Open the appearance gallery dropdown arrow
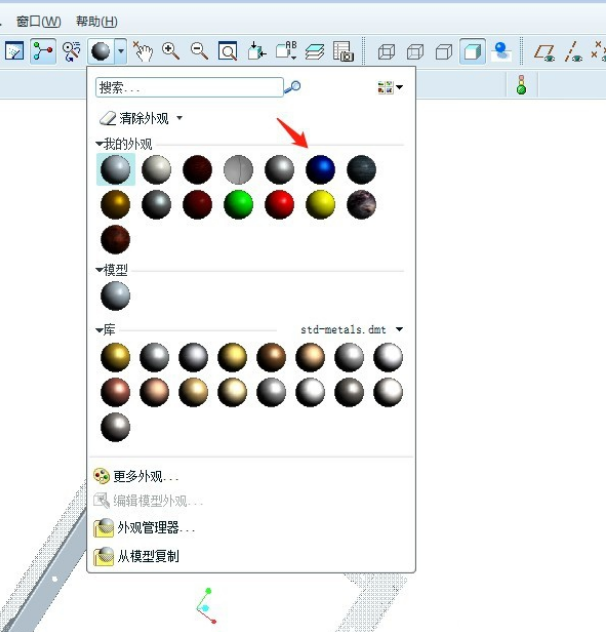This screenshot has height=632, width=606. pyautogui.click(x=121, y=52)
